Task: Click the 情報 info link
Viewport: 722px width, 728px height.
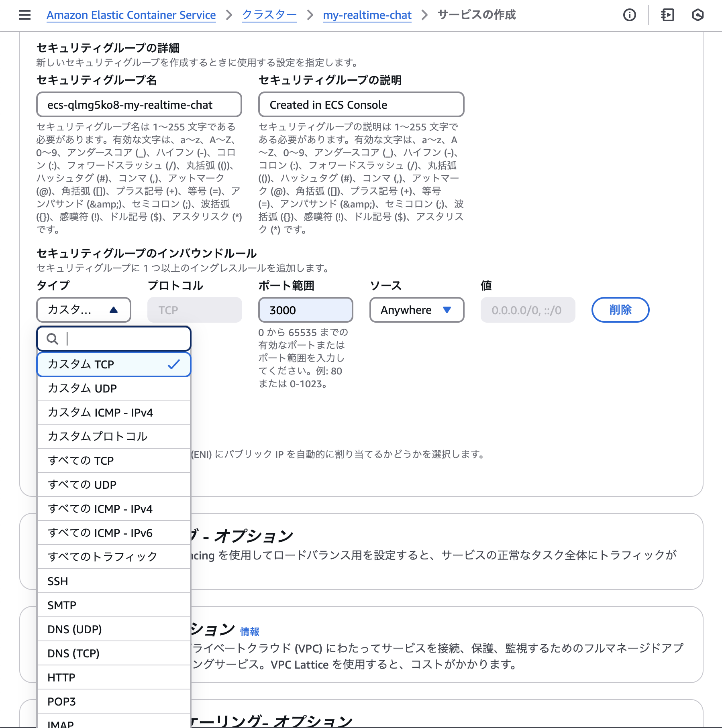Action: point(250,632)
